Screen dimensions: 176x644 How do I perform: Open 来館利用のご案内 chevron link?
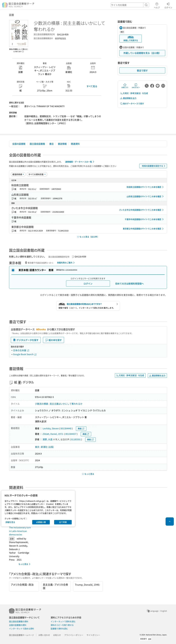pyautogui.click(x=66, y=263)
